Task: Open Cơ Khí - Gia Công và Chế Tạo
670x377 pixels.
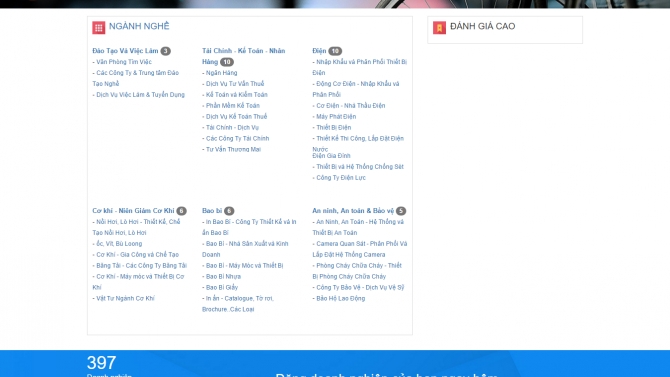Action: tap(138, 255)
